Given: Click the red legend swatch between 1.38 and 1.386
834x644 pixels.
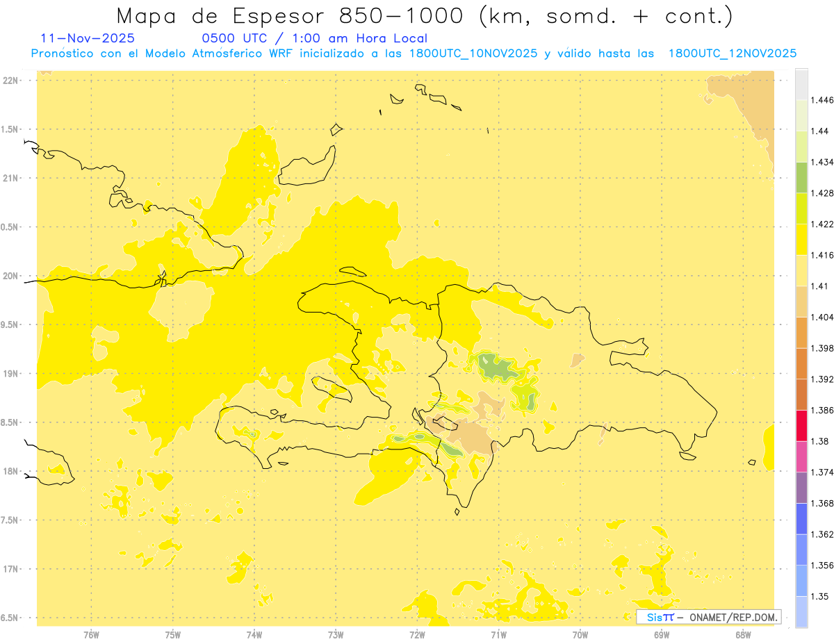Looking at the screenshot, I should pos(801,426).
